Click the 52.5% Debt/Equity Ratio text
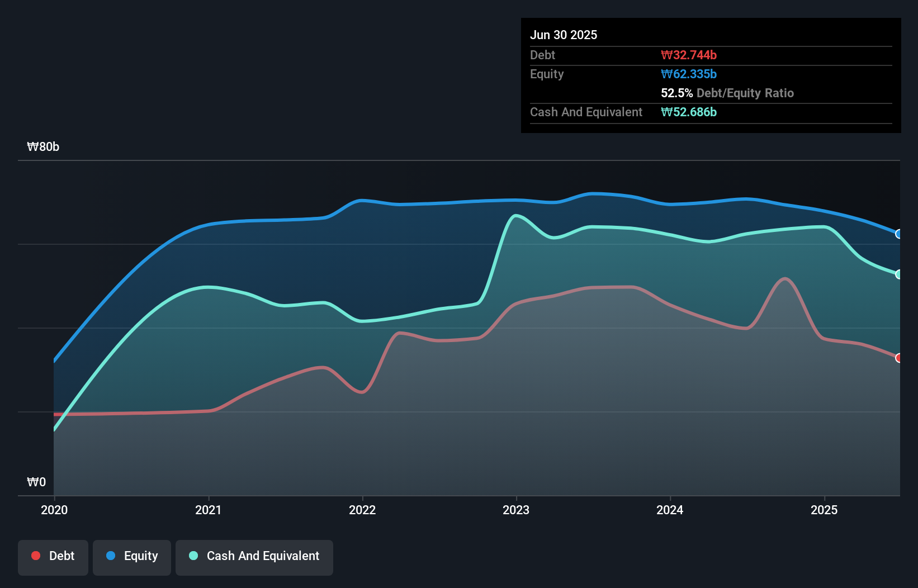Image resolution: width=918 pixels, height=588 pixels. point(727,93)
